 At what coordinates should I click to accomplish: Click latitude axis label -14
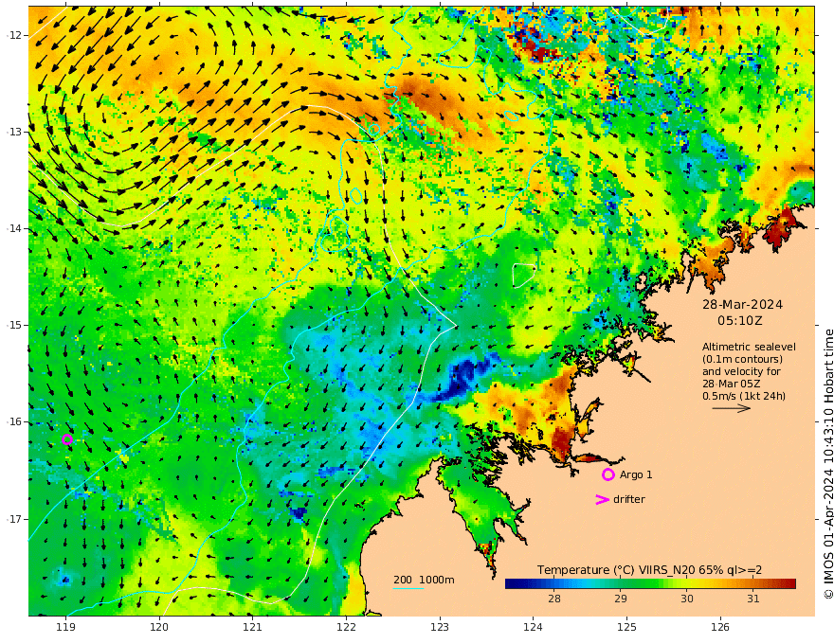pos(14,228)
